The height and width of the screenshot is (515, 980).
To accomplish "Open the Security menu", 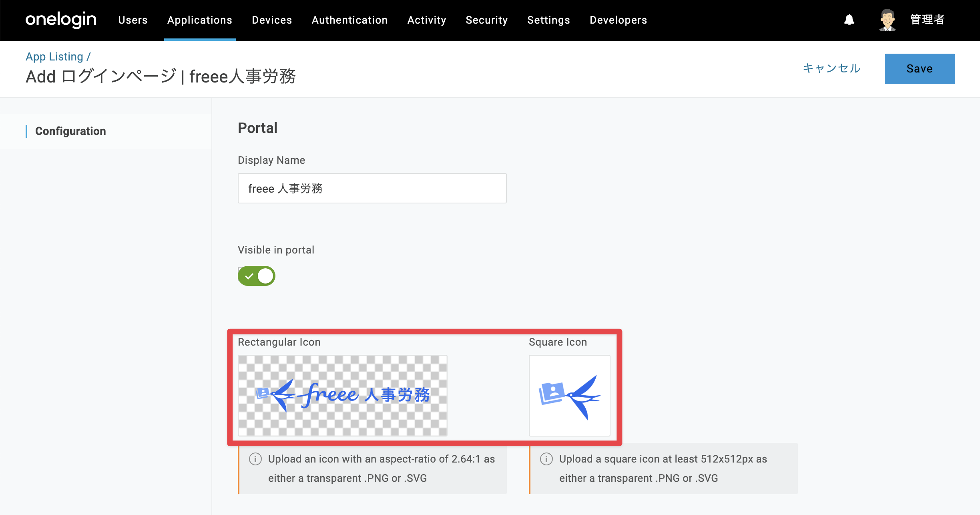I will pos(487,20).
